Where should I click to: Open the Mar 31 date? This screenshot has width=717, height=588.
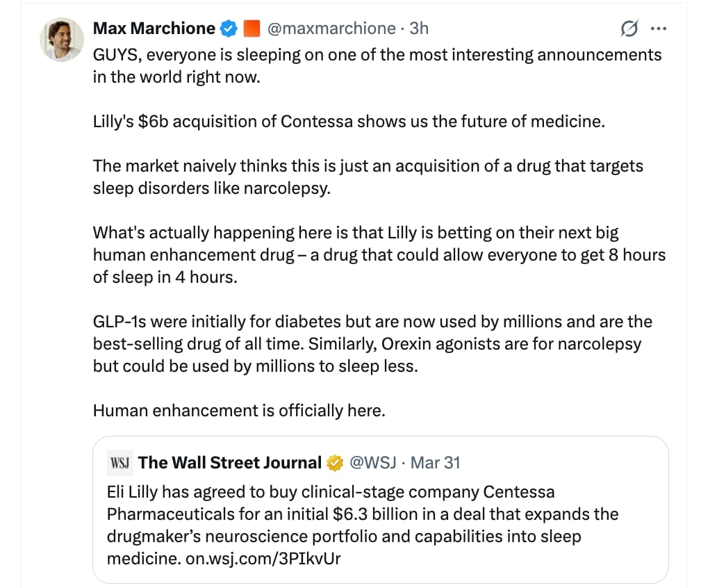pos(436,463)
